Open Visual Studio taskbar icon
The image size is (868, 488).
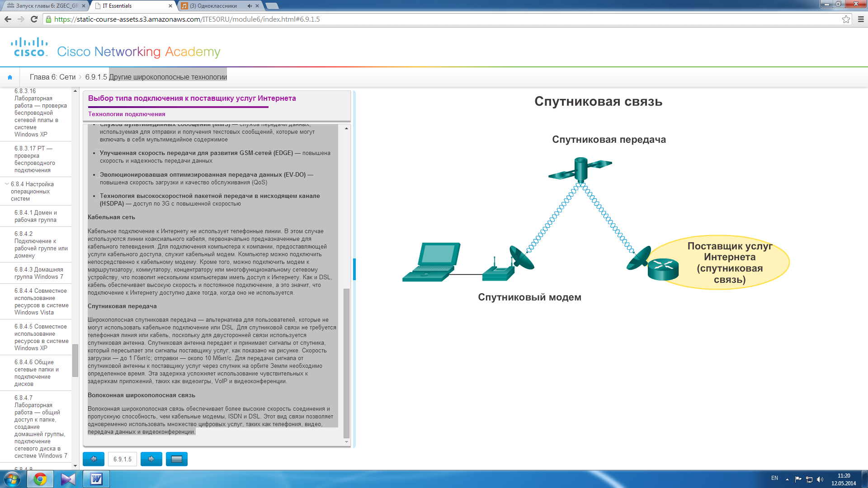coord(68,479)
